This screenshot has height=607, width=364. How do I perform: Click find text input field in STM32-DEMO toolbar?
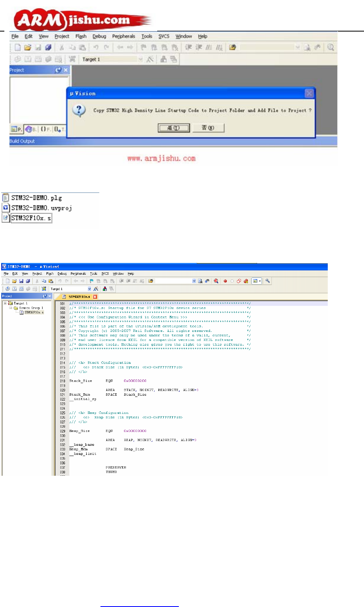tap(173, 281)
